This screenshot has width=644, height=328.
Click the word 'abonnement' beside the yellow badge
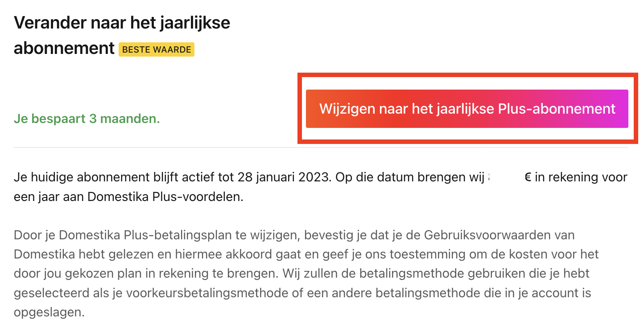click(64, 48)
